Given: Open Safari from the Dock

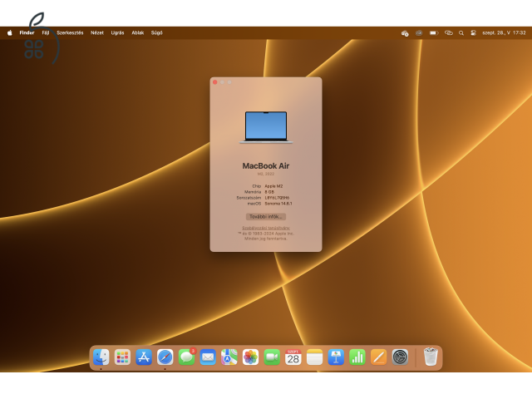Looking at the screenshot, I should pos(165,357).
